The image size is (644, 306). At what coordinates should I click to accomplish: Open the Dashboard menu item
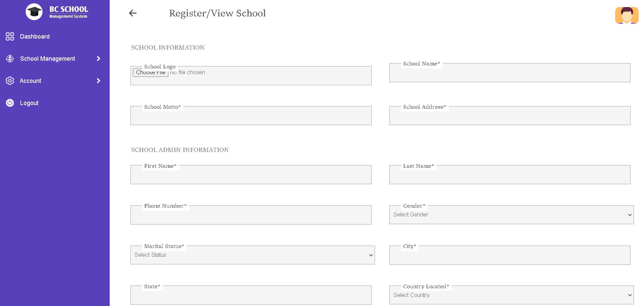pyautogui.click(x=35, y=37)
